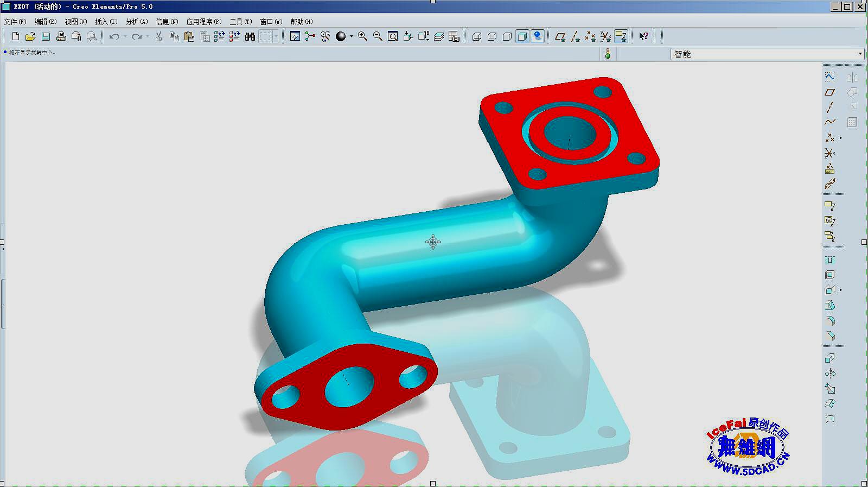The height and width of the screenshot is (487, 868).
Task: Print the active model
Action: click(x=61, y=36)
